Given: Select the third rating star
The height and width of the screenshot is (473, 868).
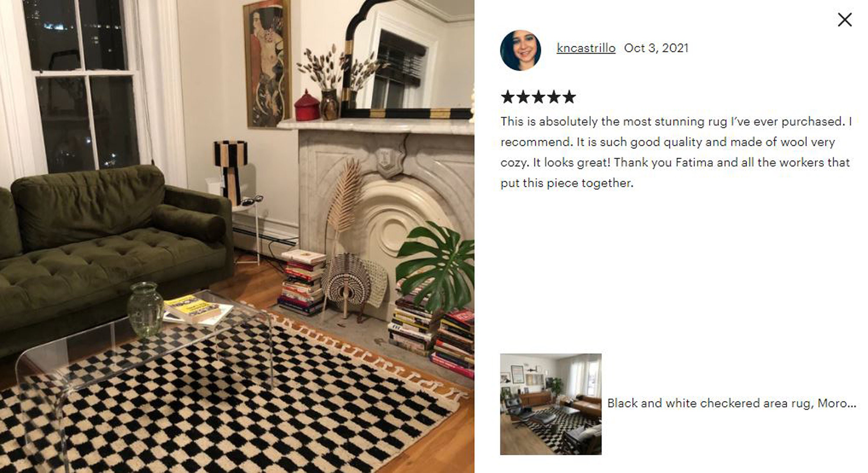Looking at the screenshot, I should (538, 97).
